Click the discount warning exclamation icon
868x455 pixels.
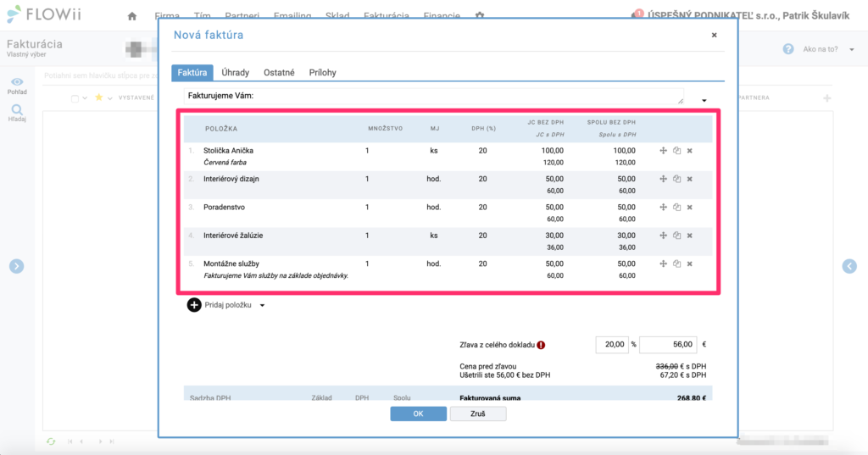(x=541, y=345)
